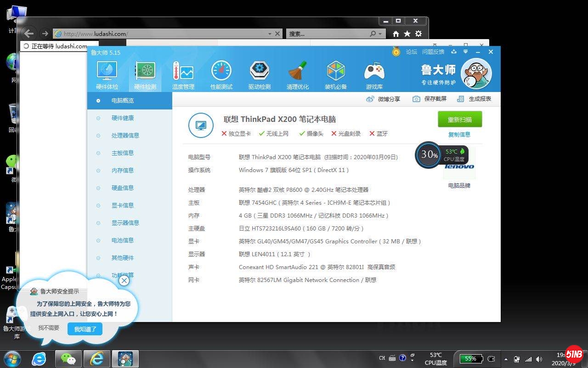Open the 清理优化 cleanup optimization tool
588x368 pixels.
tap(297, 74)
